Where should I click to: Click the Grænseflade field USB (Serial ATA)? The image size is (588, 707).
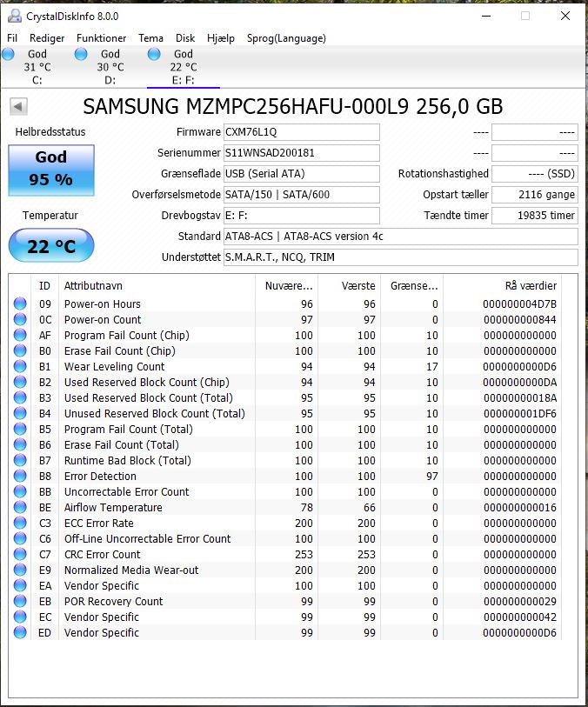[x=302, y=174]
